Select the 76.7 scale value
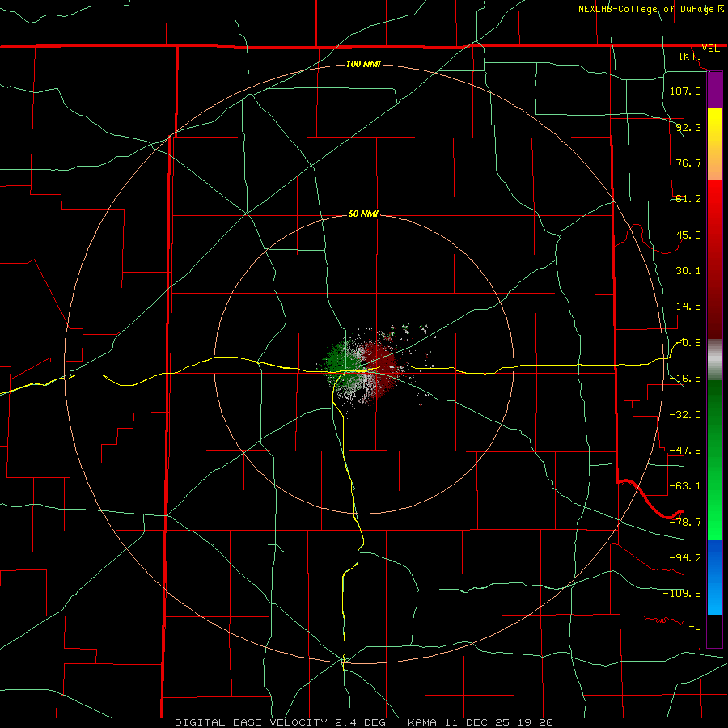The height and width of the screenshot is (728, 728). coord(688,163)
